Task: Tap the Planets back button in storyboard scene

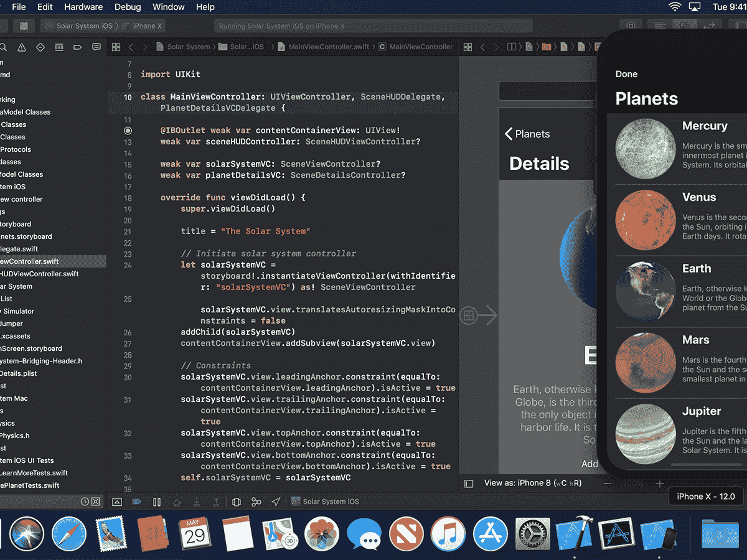Action: point(527,134)
